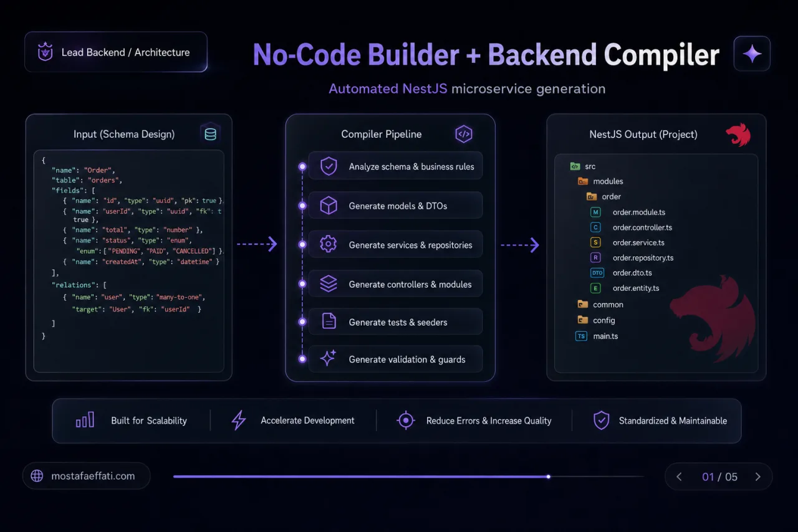798x532 pixels.
Task: Click the Lead Backend / Architecture badge
Action: [x=116, y=52]
